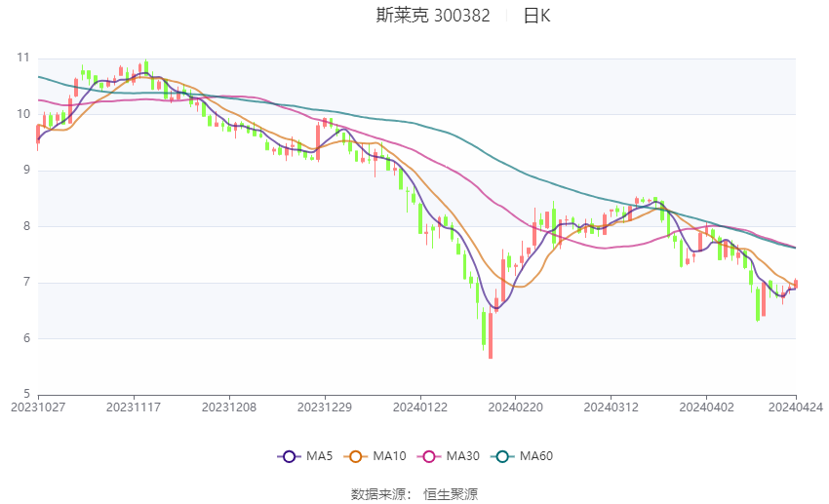
Task: Disable the MA60 series by its label
Action: 536,456
